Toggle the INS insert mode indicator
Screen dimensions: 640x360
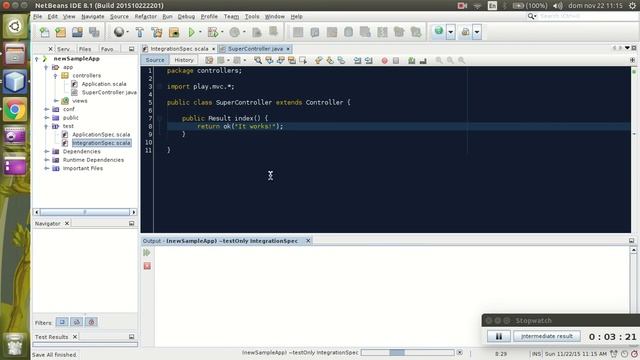pyautogui.click(x=536, y=353)
